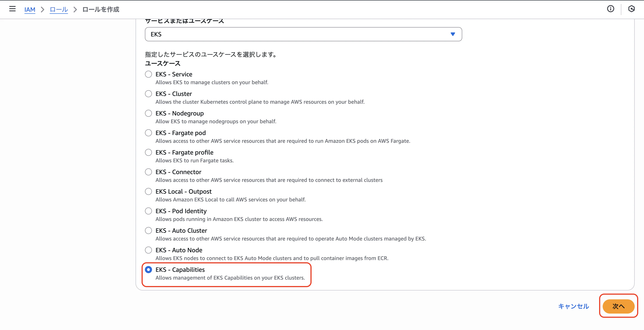Navigate to the IAM breadcrumb link
Image resolution: width=644 pixels, height=330 pixels.
tap(30, 10)
